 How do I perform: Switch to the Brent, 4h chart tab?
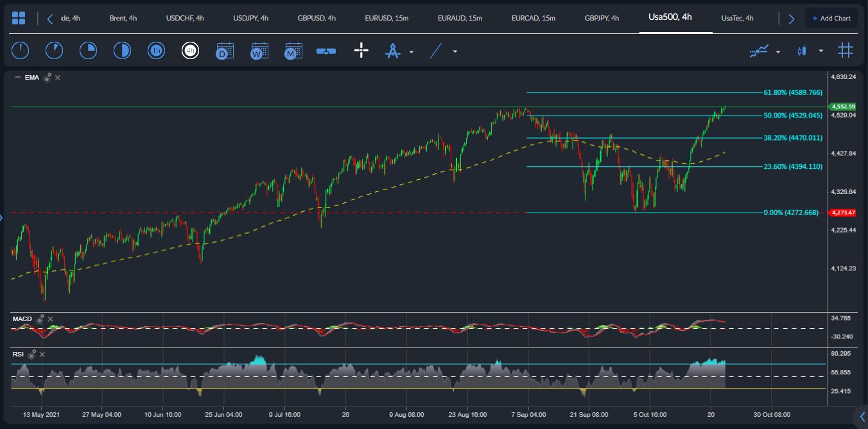tap(123, 18)
